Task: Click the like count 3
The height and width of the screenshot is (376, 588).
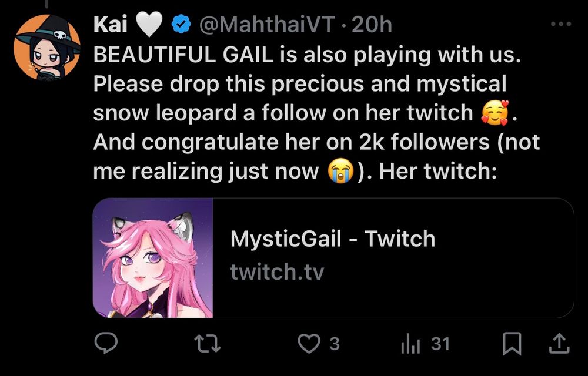Action: 335,344
